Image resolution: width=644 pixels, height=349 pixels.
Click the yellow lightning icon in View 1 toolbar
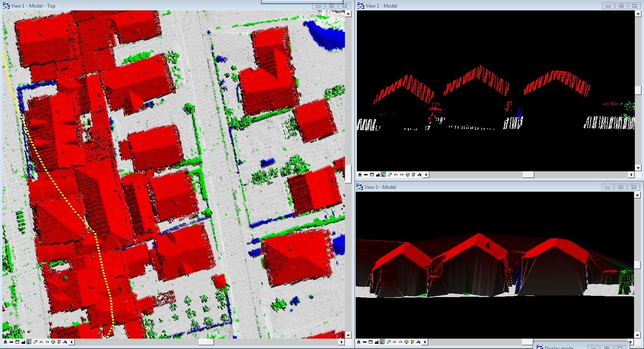(x=59, y=342)
